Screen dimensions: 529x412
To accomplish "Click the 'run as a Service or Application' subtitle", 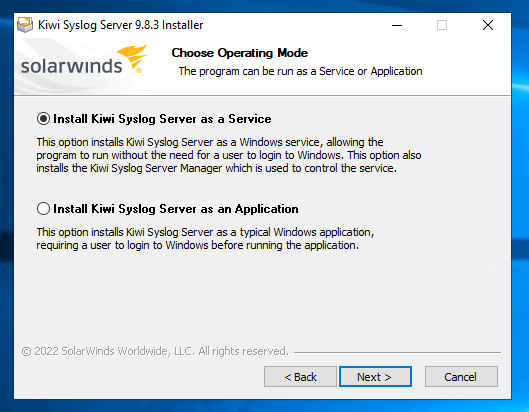I will click(x=300, y=71).
